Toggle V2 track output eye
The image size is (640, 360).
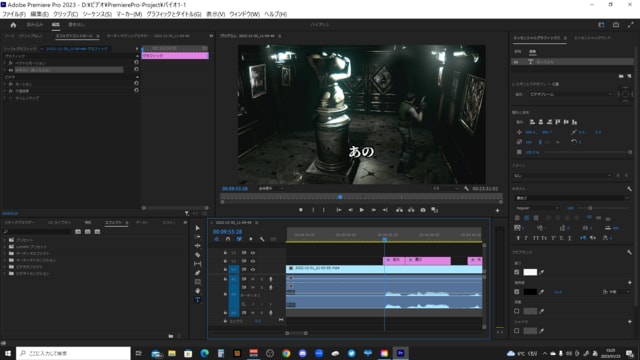(x=253, y=261)
